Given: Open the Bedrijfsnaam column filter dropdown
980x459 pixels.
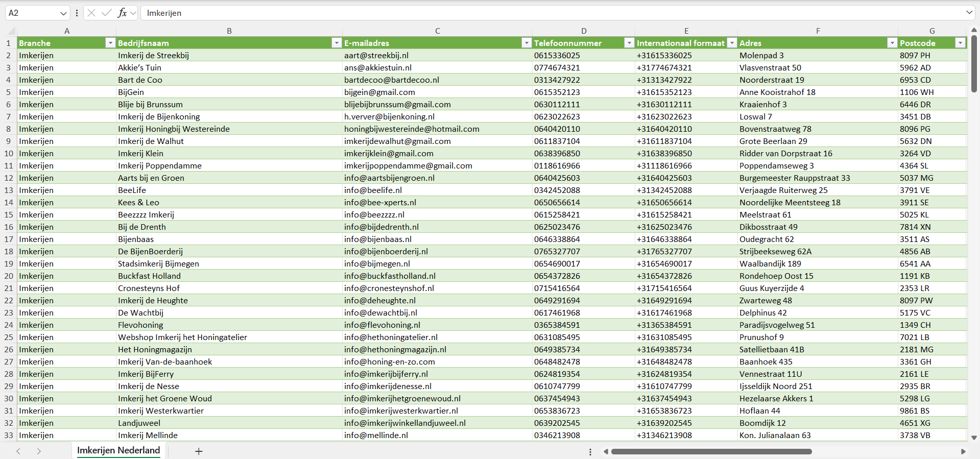Looking at the screenshot, I should point(336,43).
